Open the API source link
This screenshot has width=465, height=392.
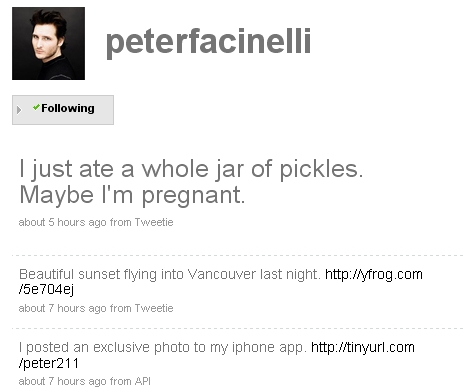point(143,381)
